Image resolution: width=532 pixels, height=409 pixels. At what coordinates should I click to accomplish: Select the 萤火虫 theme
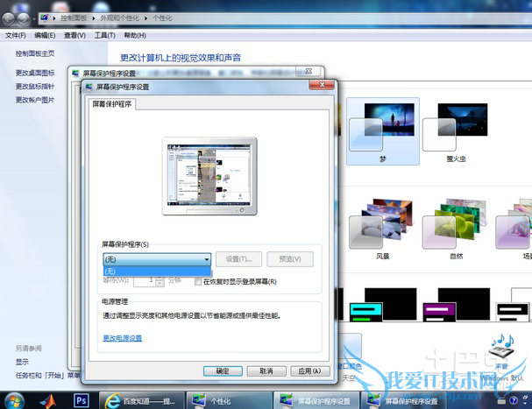coord(456,131)
